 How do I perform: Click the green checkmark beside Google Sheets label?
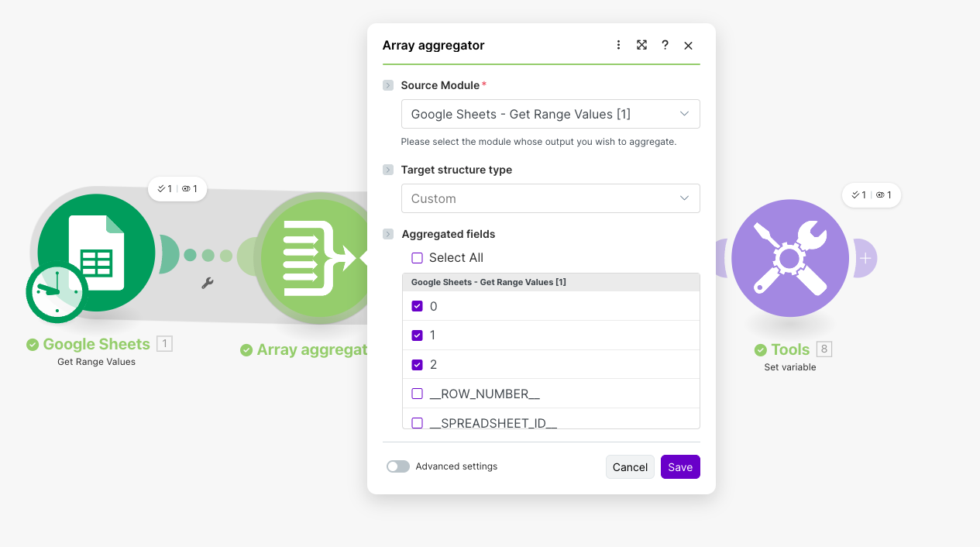point(33,345)
